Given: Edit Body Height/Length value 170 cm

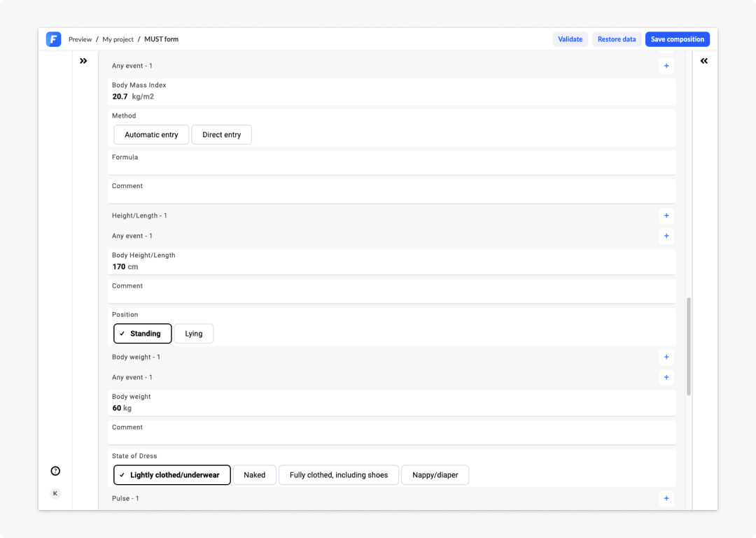Looking at the screenshot, I should coord(125,267).
